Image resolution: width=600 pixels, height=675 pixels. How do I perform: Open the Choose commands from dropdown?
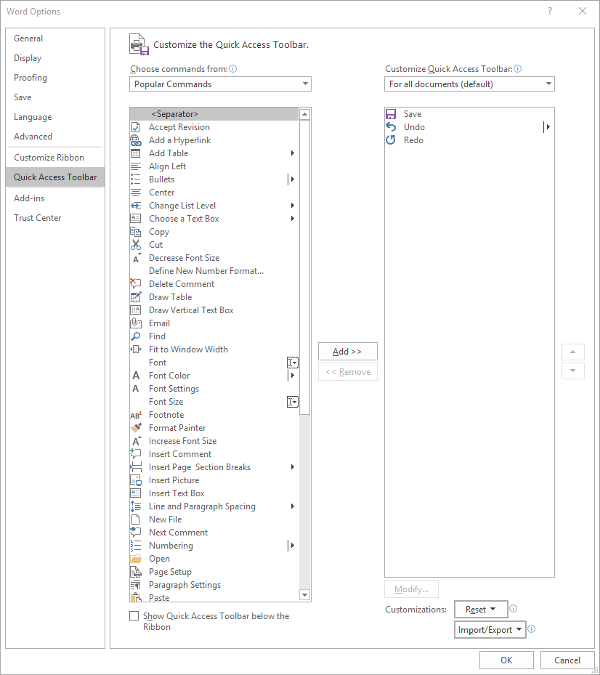click(x=220, y=84)
